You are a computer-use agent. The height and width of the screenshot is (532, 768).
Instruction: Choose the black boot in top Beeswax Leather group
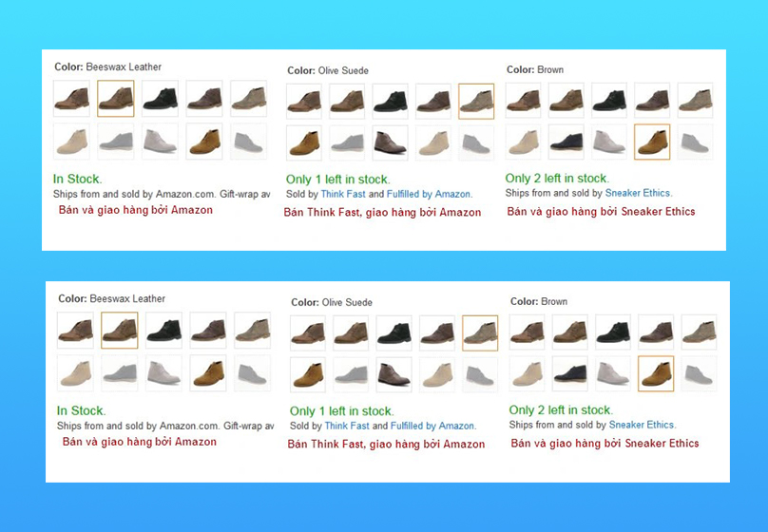pyautogui.click(x=161, y=99)
